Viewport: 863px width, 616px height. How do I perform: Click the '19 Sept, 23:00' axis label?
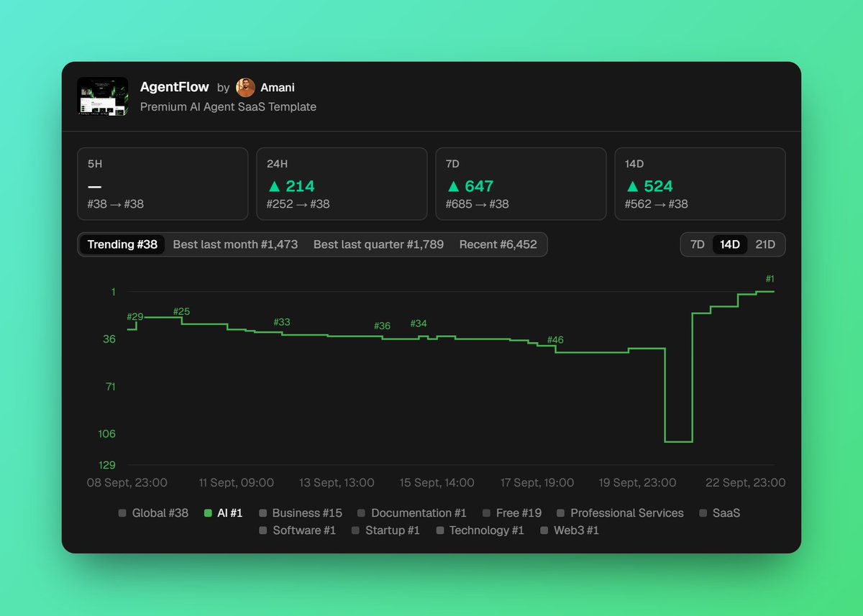pyautogui.click(x=637, y=482)
